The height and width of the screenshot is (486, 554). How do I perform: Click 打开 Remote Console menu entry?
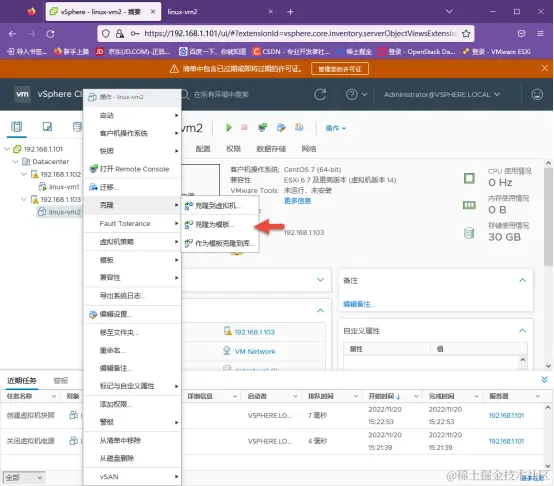point(132,169)
